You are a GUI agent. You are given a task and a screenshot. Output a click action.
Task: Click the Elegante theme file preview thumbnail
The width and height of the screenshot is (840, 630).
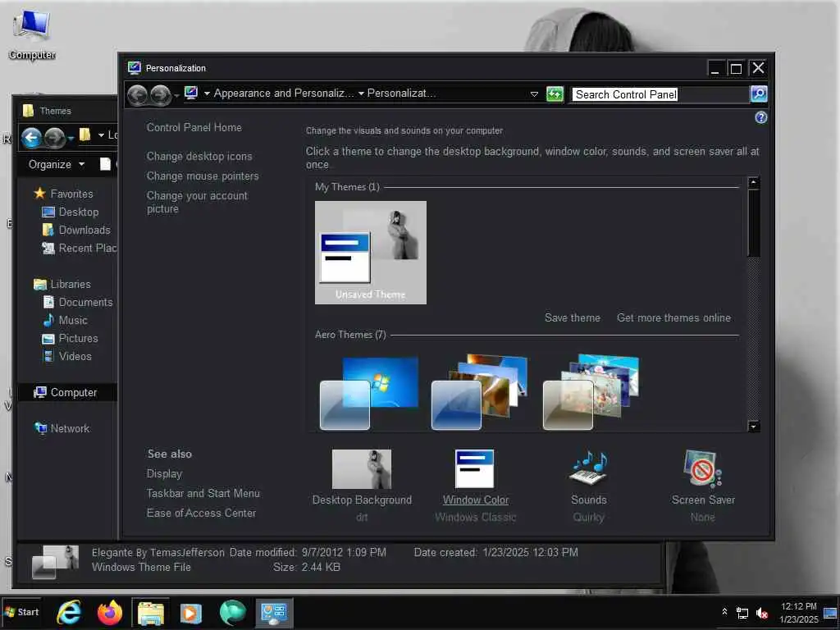(55, 561)
